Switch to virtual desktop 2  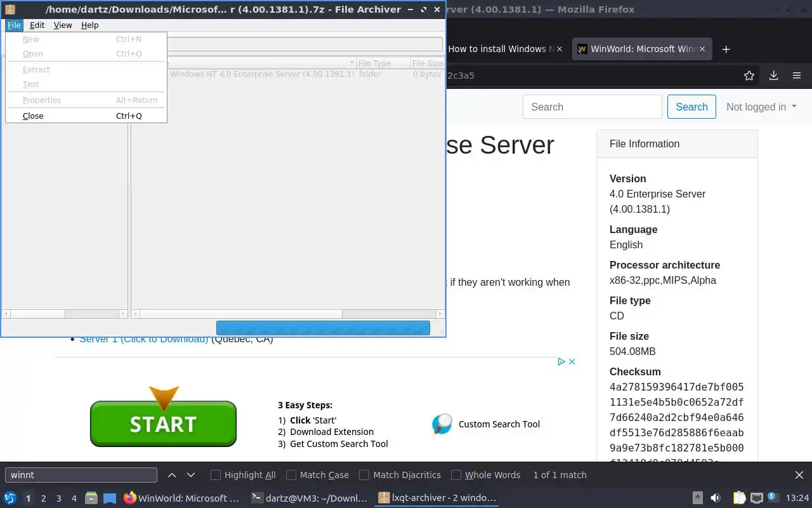pos(43,498)
